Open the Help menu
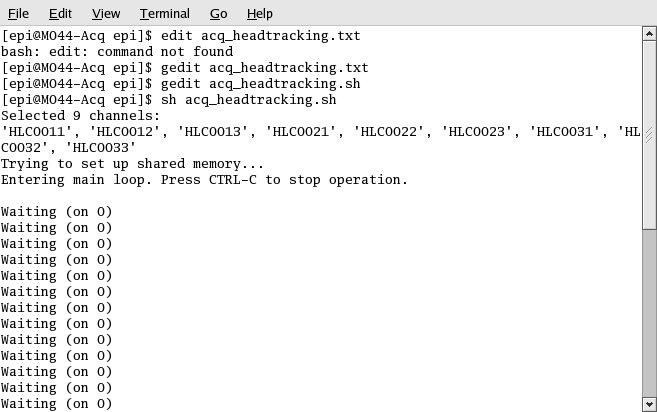 259,14
